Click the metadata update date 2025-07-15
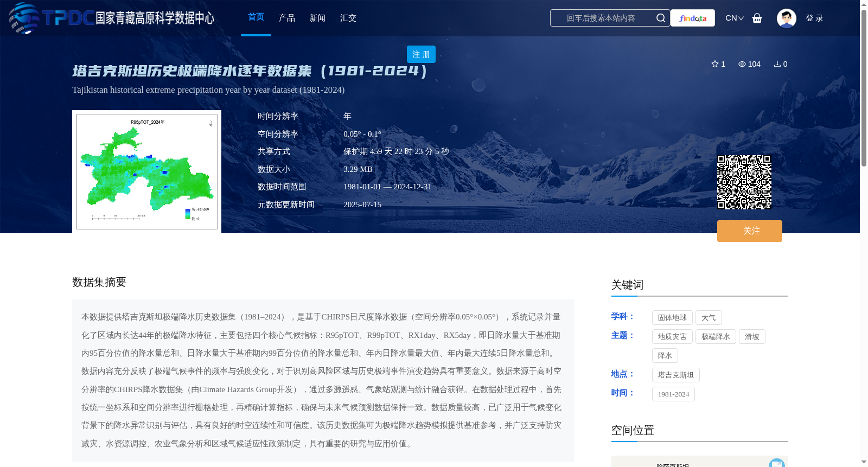 pyautogui.click(x=362, y=204)
